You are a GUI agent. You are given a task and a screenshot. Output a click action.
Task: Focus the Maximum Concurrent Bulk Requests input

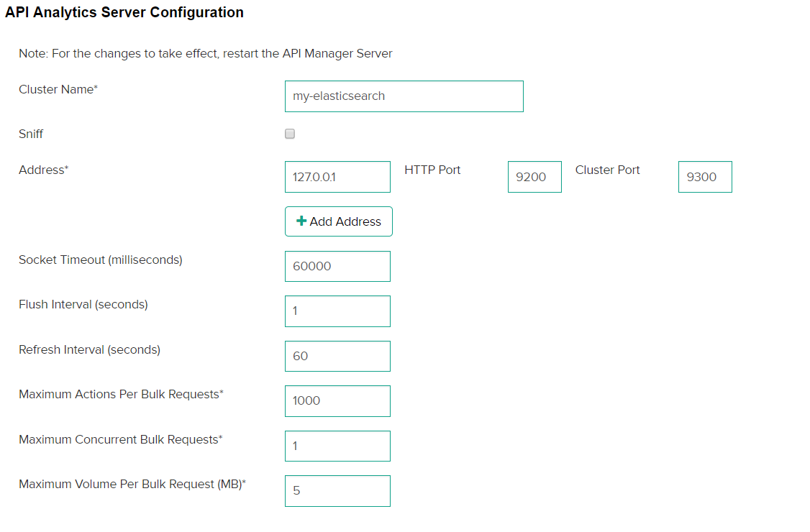click(x=337, y=446)
